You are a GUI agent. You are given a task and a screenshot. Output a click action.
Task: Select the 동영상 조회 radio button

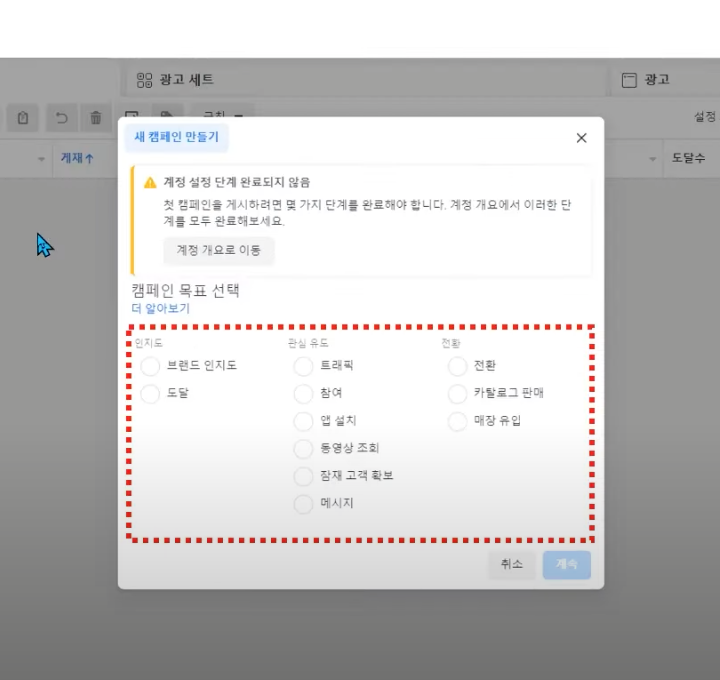point(304,449)
